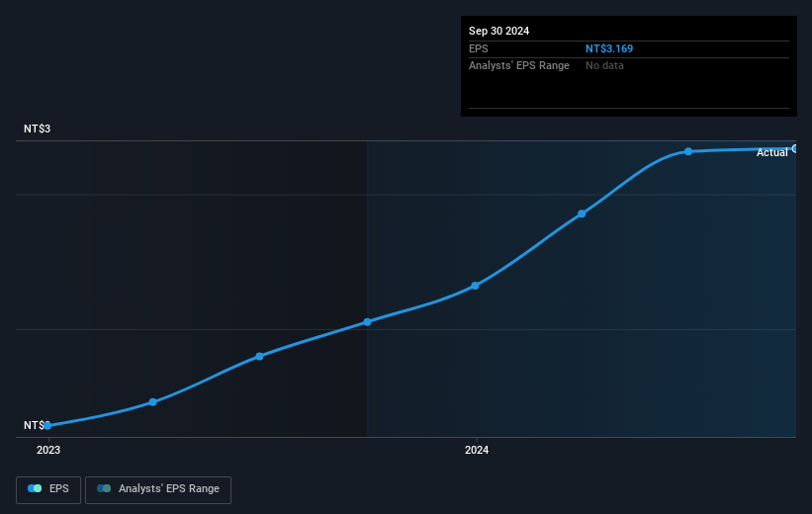Viewport: 812px width, 514px height.
Task: Click the Analysts' EPS Range label in the tooltip
Action: coord(519,66)
